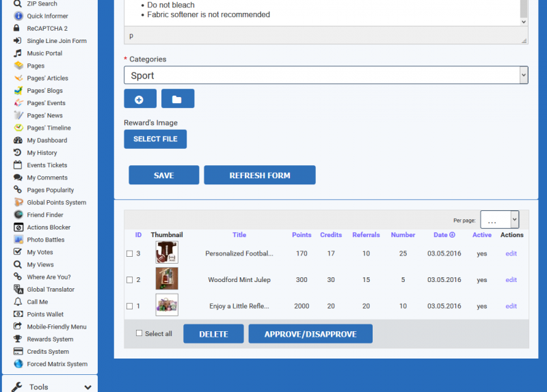Click the Pages' Timeline clock icon

click(18, 128)
